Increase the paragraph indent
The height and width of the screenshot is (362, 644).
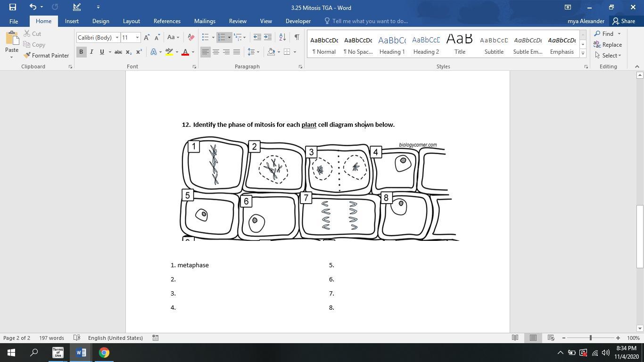coord(268,37)
